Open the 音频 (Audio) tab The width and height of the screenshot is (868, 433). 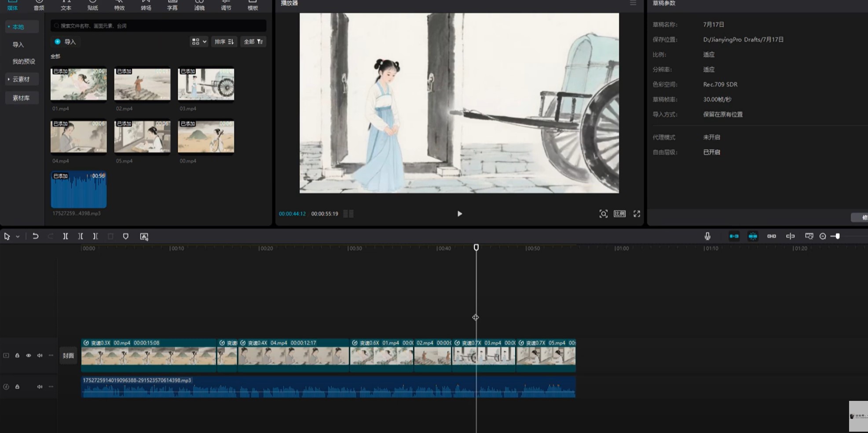point(39,5)
